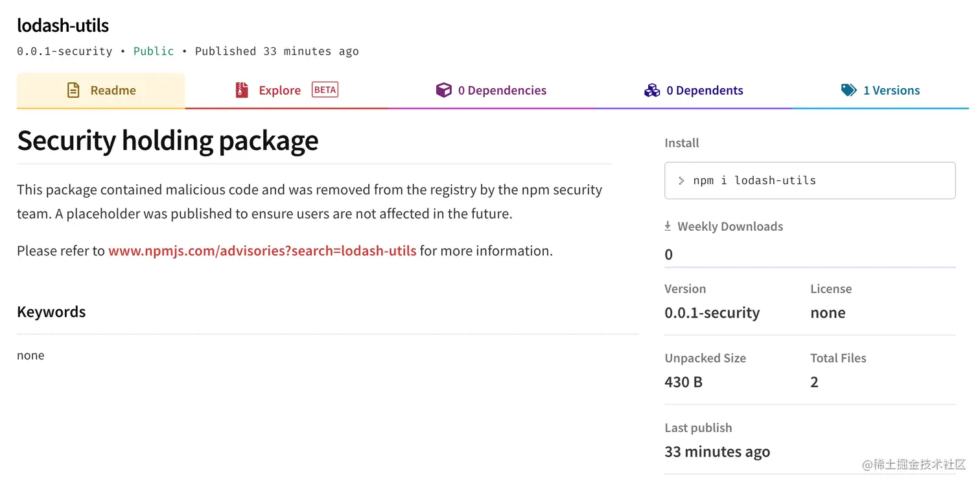Screen dimensions: 980x485
Task: Open the Readme tab
Action: 113,90
